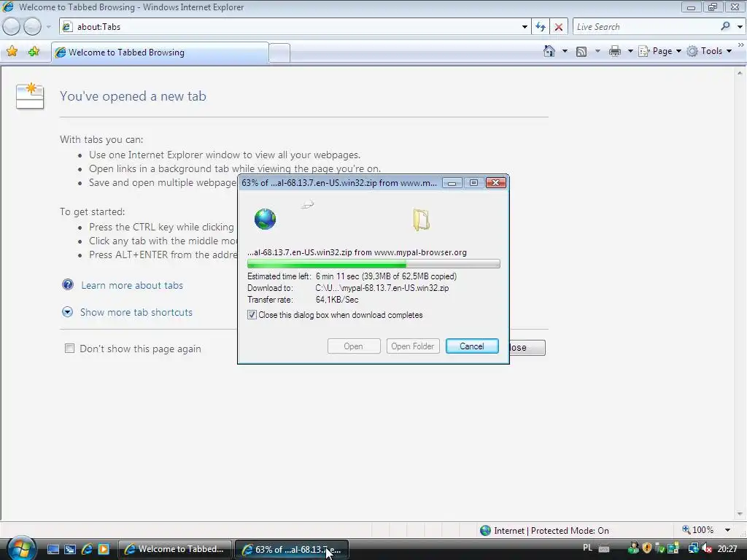Check Don't show this page again
Viewport: 747px width, 560px height.
point(69,349)
